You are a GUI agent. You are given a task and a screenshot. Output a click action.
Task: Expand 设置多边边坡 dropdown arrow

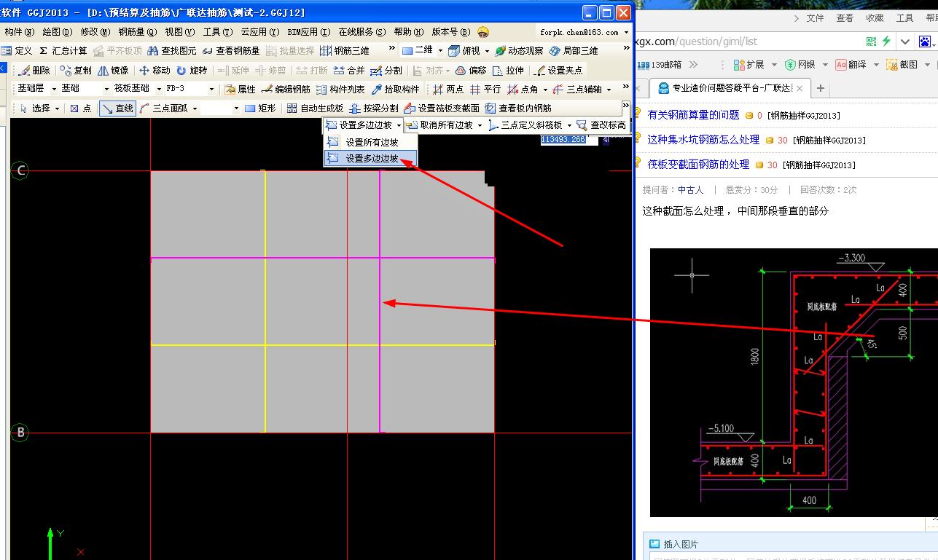point(399,125)
